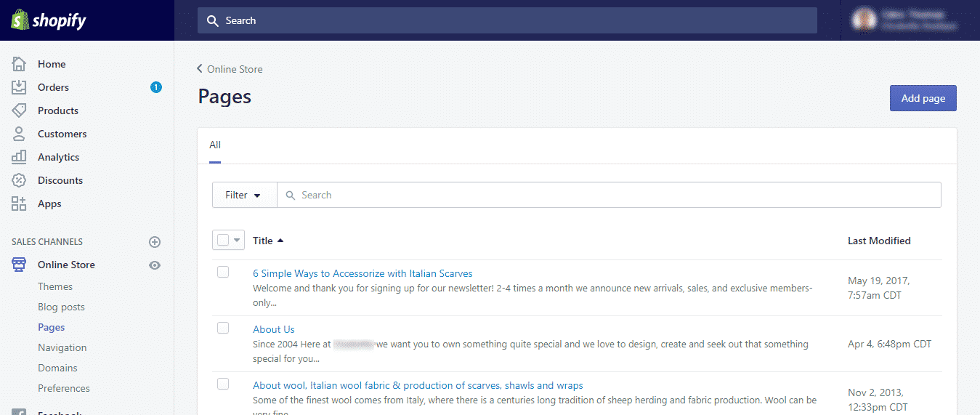Open Customers via the person icon
The width and height of the screenshot is (980, 415).
click(x=19, y=134)
